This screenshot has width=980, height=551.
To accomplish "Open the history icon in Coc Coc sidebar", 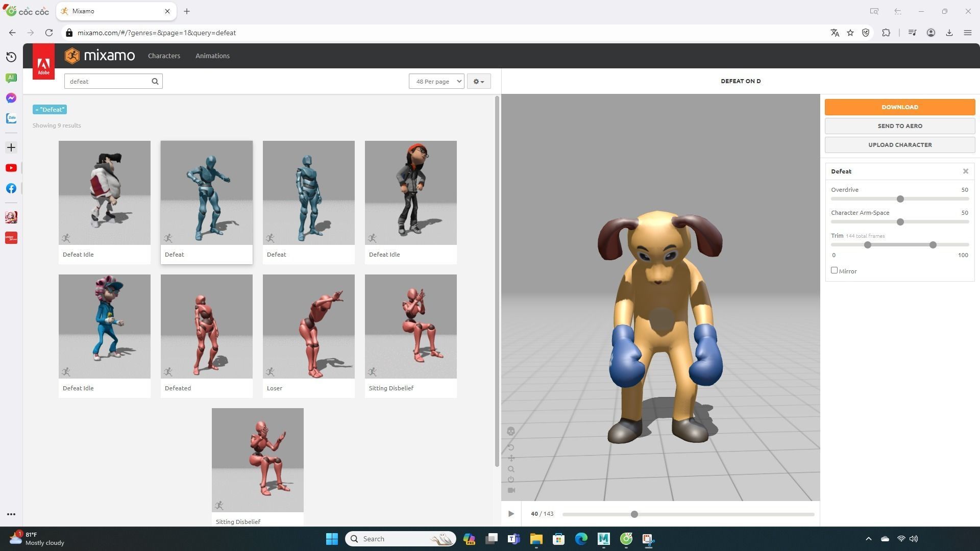I will [11, 57].
